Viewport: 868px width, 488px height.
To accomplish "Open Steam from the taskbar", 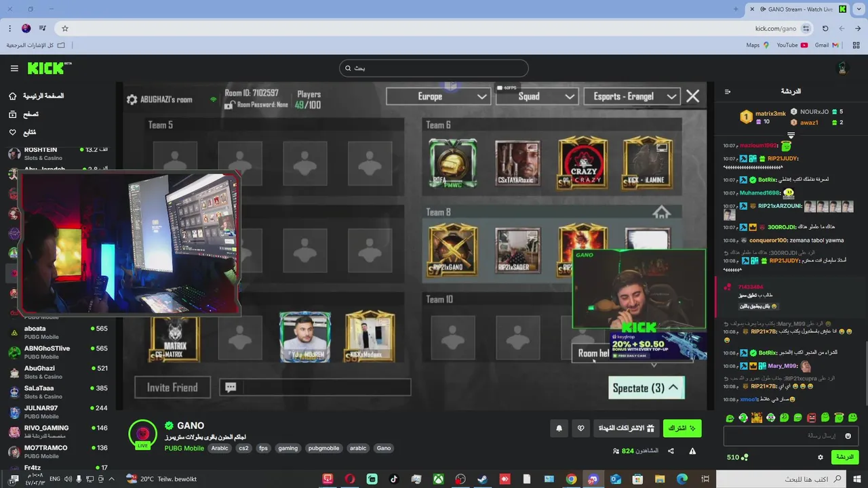I will tap(482, 479).
